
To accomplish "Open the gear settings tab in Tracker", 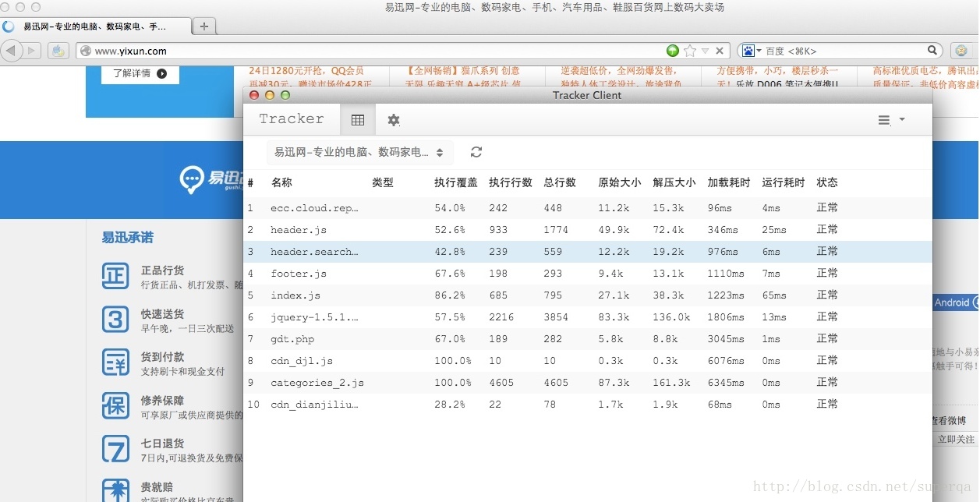I will click(x=394, y=120).
